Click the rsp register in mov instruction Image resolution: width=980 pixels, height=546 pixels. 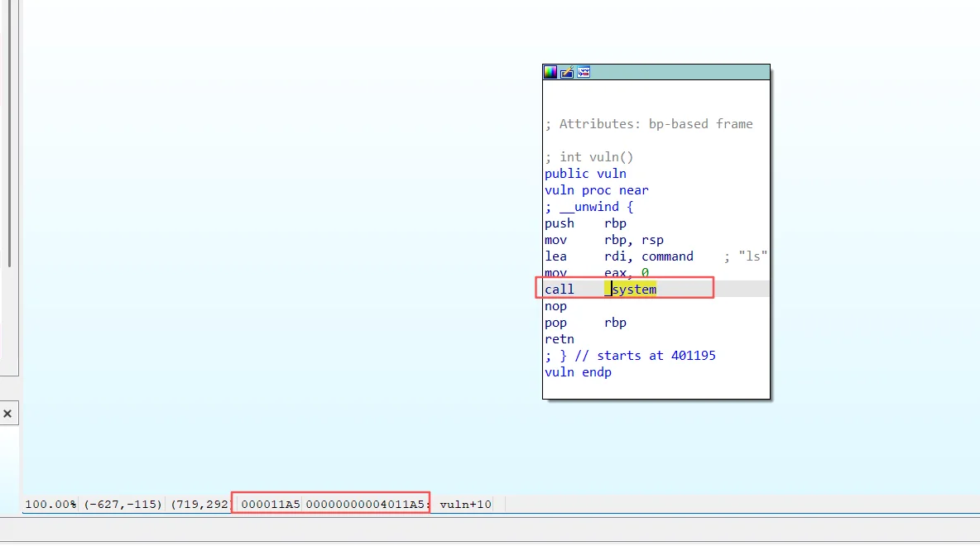[652, 240]
